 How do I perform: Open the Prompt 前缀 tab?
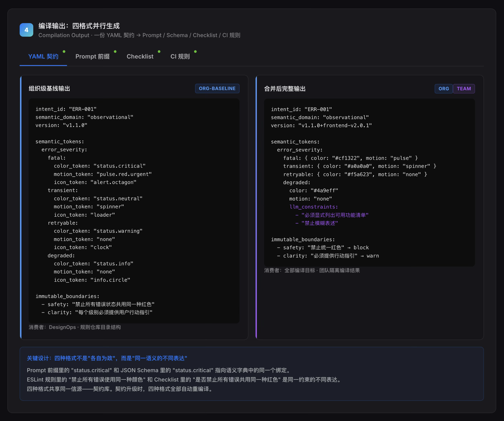tap(92, 57)
